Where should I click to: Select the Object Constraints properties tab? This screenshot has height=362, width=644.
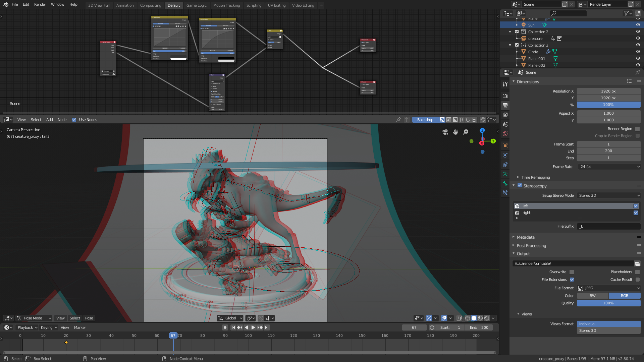click(505, 155)
